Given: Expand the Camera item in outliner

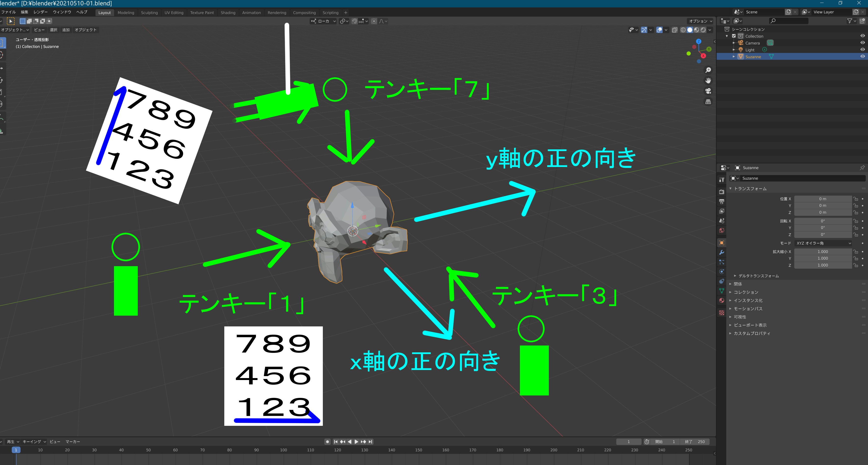Looking at the screenshot, I should [x=734, y=43].
